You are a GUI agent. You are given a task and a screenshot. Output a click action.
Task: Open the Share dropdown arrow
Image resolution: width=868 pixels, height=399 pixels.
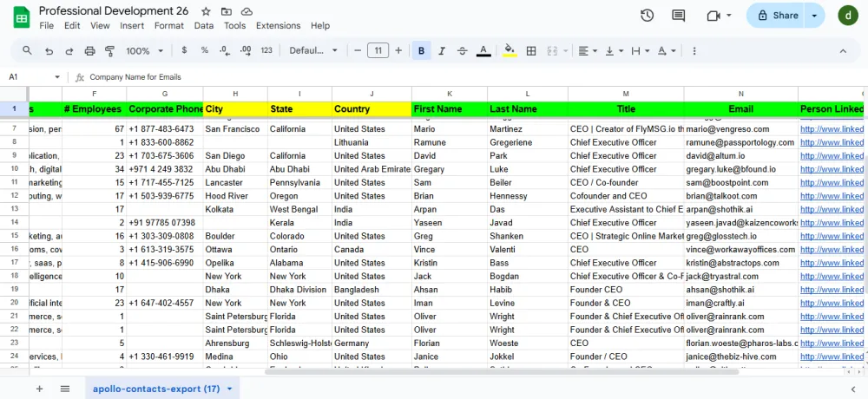814,16
